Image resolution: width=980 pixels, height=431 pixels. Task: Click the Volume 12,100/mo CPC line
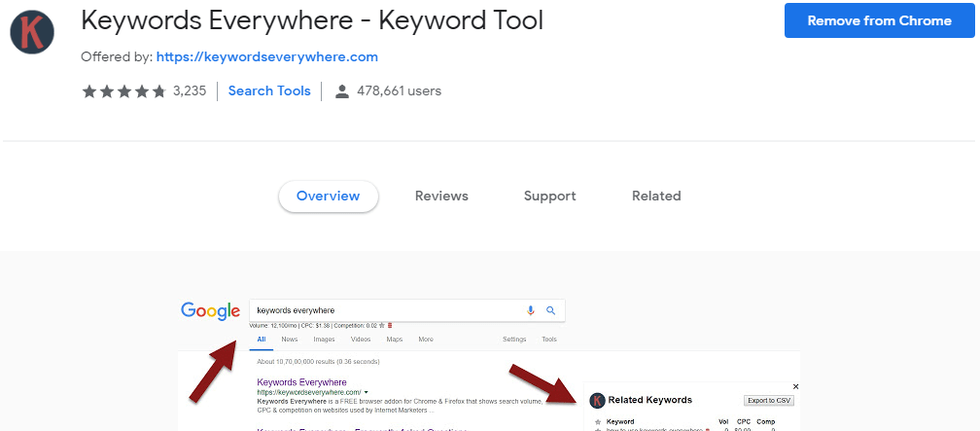pyautogui.click(x=313, y=325)
